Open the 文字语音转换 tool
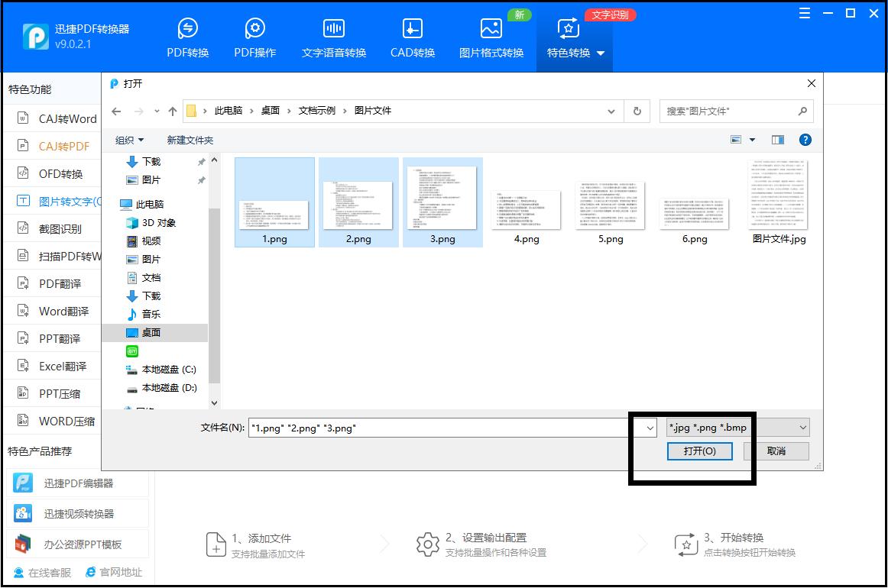This screenshot has width=888, height=588. click(333, 36)
